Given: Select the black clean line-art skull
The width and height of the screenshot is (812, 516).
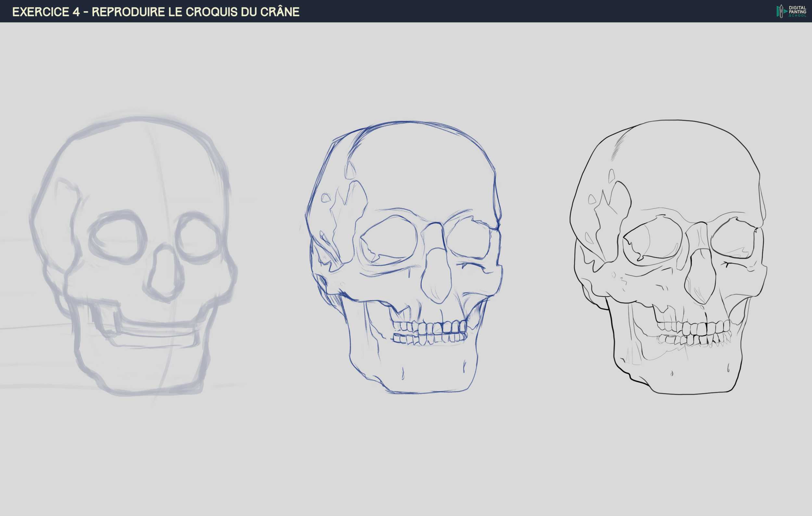Looking at the screenshot, I should point(668,257).
